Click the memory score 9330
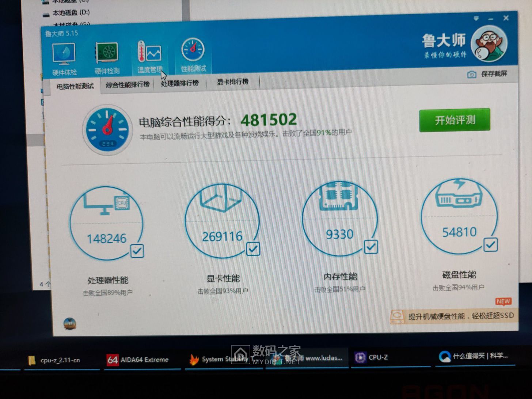The image size is (532, 399). pyautogui.click(x=339, y=234)
